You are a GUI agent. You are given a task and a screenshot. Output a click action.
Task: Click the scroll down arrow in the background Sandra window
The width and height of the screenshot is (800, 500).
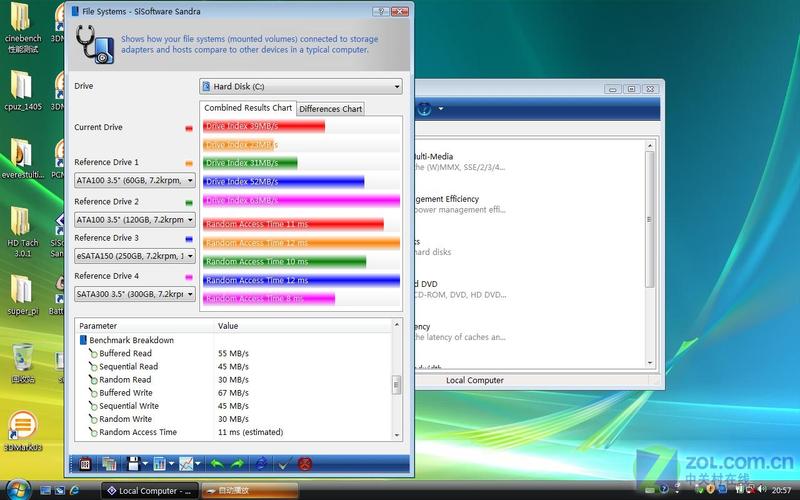(x=649, y=363)
